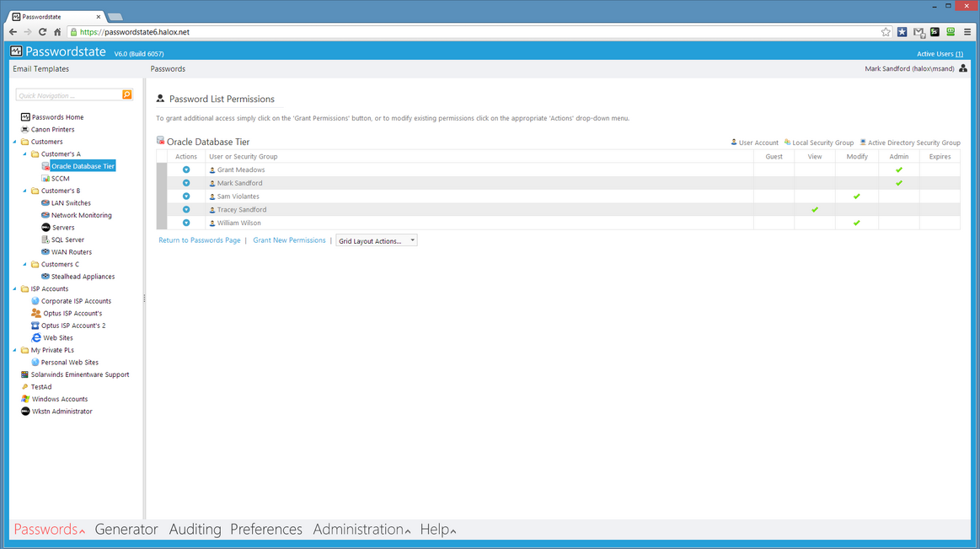Open Actions menu for Tracey Sandford
Screen dimensions: 980x549
coord(186,209)
